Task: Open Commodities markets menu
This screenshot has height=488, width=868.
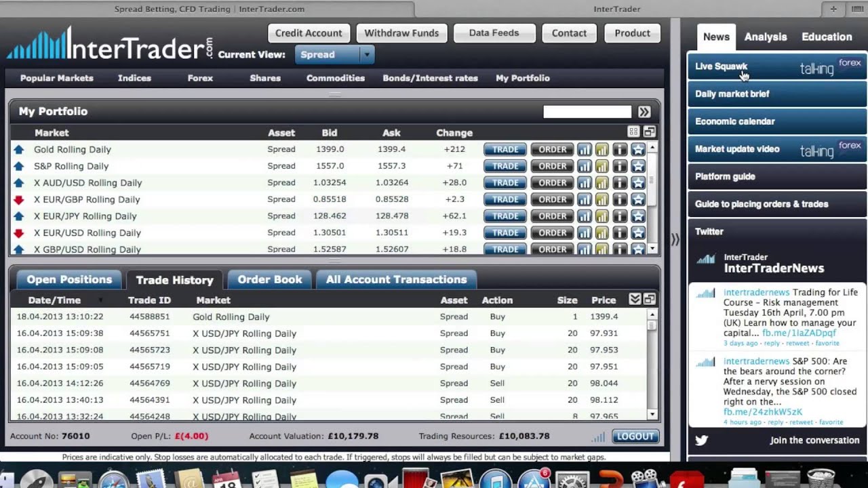Action: coord(336,78)
